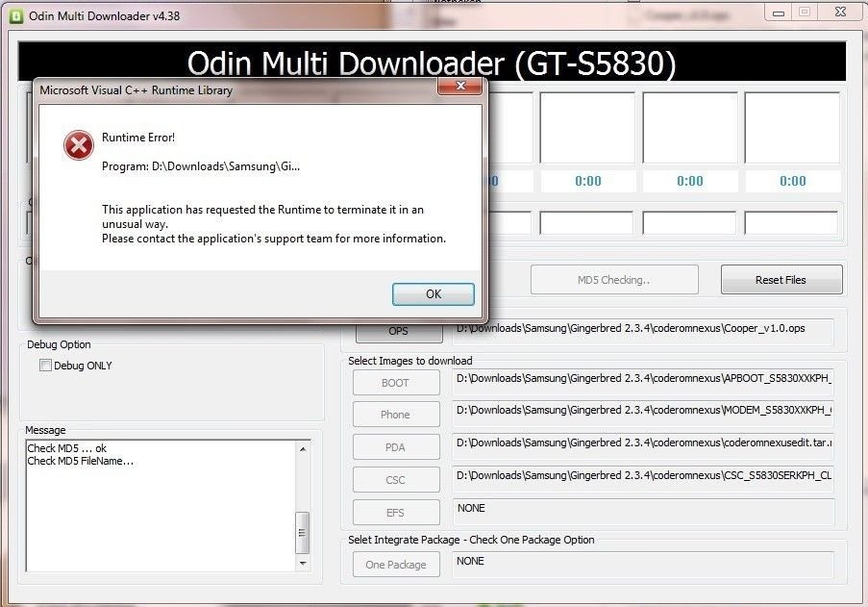Click the EFS image button
Viewport: 868px width, 607px height.
click(x=396, y=513)
